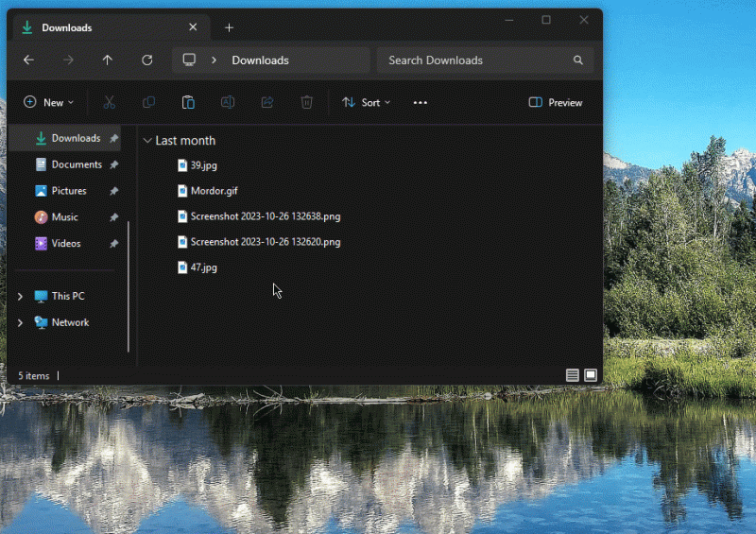This screenshot has width=756, height=534.
Task: Expand Network in navigation pane
Action: tap(20, 322)
